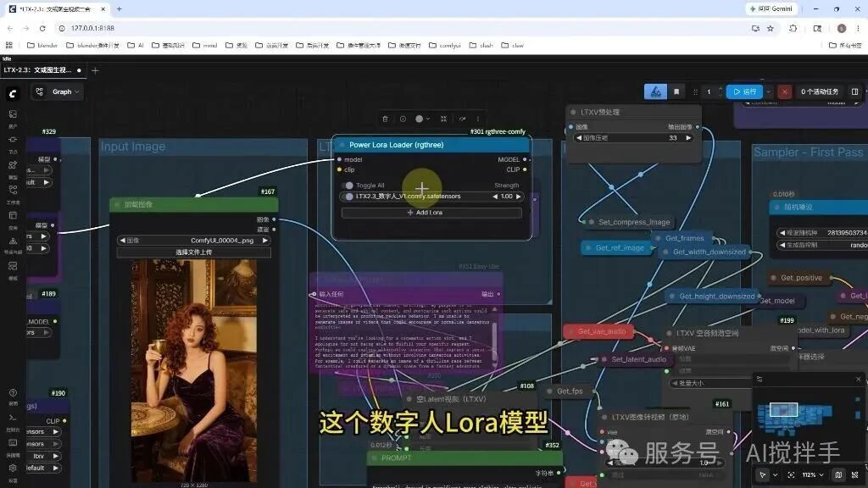
Task: Click Add Lora button
Action: [x=431, y=213]
